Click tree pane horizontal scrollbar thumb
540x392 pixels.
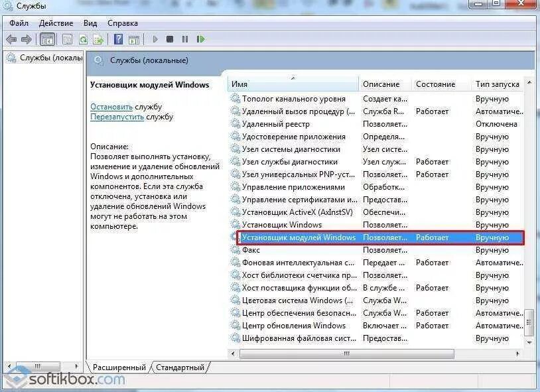coord(38,366)
